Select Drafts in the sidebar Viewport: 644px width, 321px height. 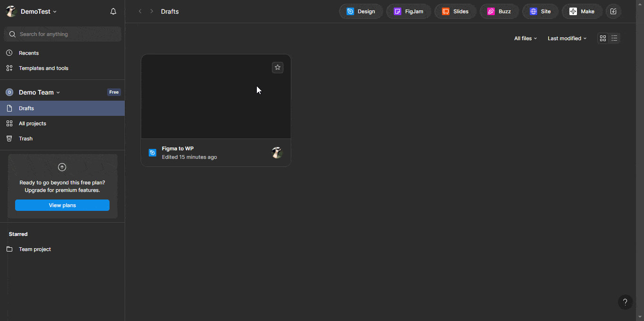[62, 108]
